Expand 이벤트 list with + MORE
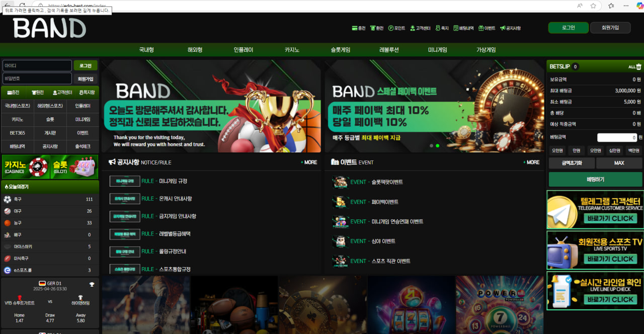 (x=531, y=162)
